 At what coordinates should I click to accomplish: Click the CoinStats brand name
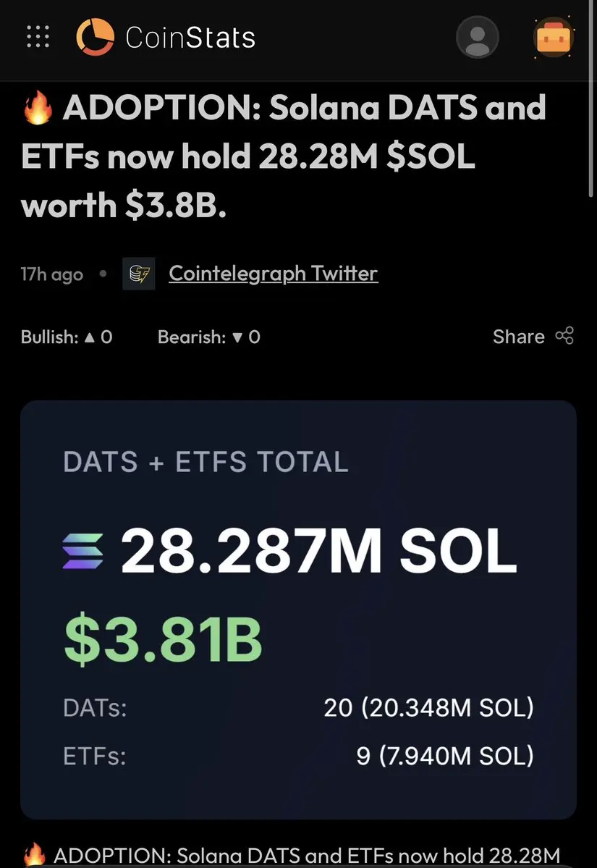(190, 37)
